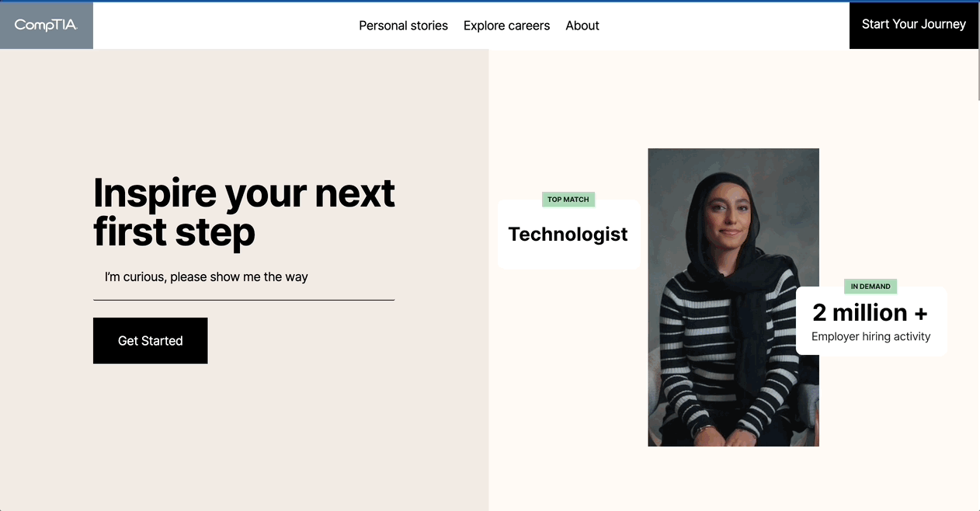Image resolution: width=980 pixels, height=511 pixels.
Task: Click the page's vertical scrollbar thumb
Action: click(x=978, y=74)
